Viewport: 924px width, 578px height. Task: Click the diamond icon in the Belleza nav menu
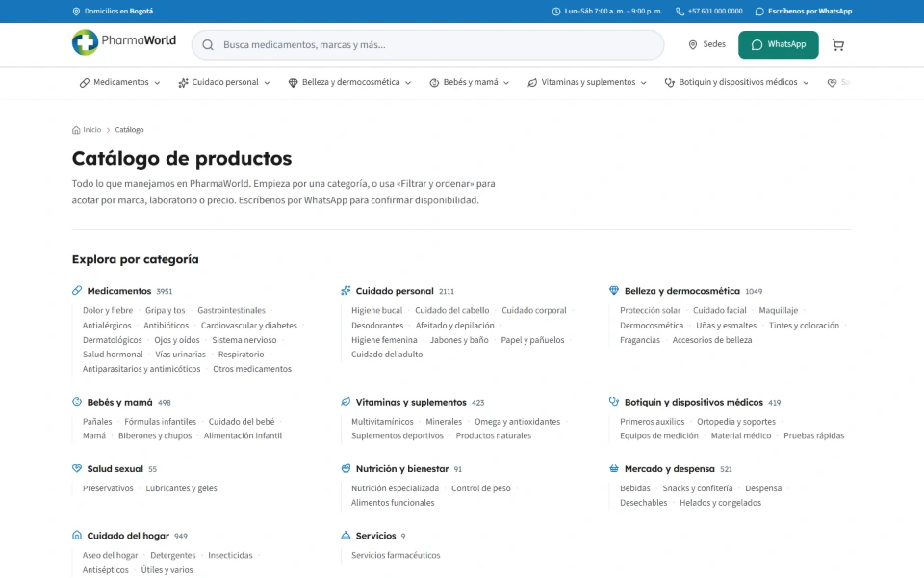(293, 83)
